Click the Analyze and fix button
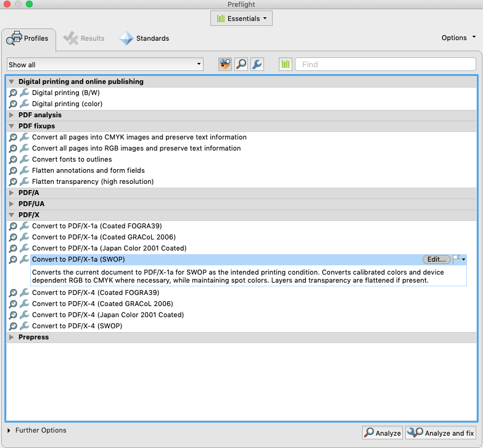The width and height of the screenshot is (483, 448). point(441,433)
